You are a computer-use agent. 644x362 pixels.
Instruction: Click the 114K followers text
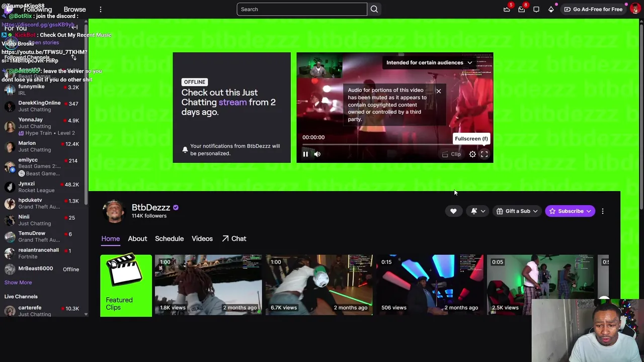tap(149, 216)
